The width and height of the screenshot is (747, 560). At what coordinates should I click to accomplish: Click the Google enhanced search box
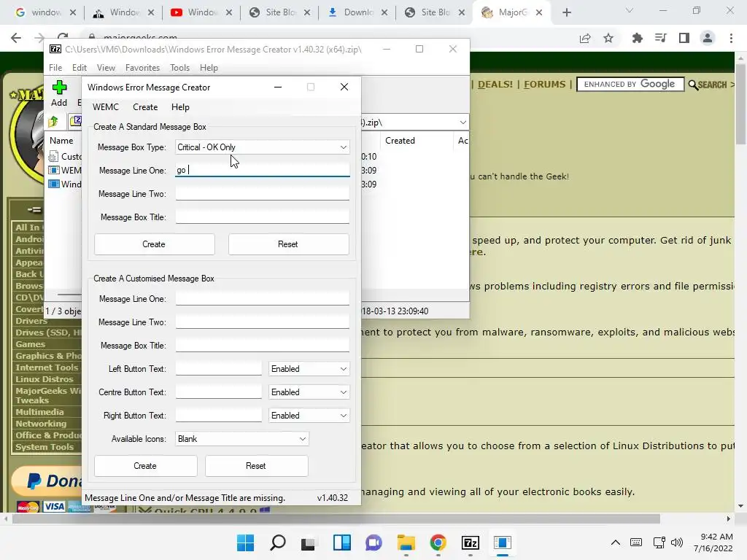coord(630,85)
